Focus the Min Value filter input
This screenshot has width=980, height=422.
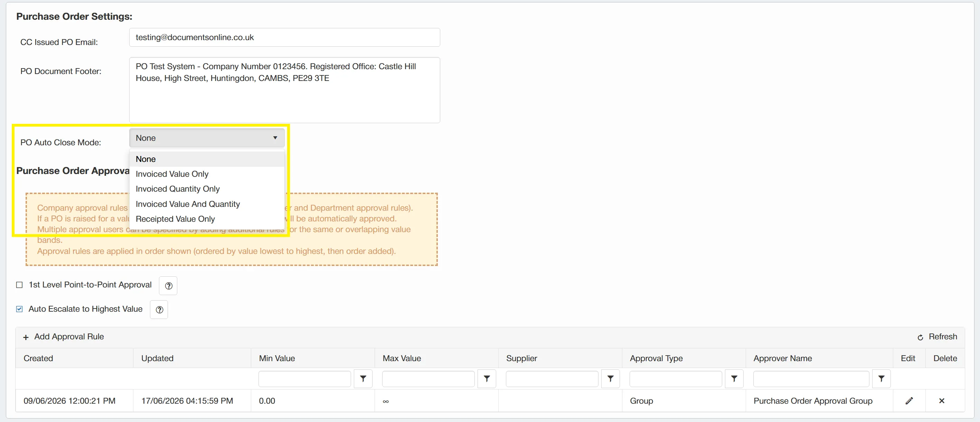(x=305, y=379)
